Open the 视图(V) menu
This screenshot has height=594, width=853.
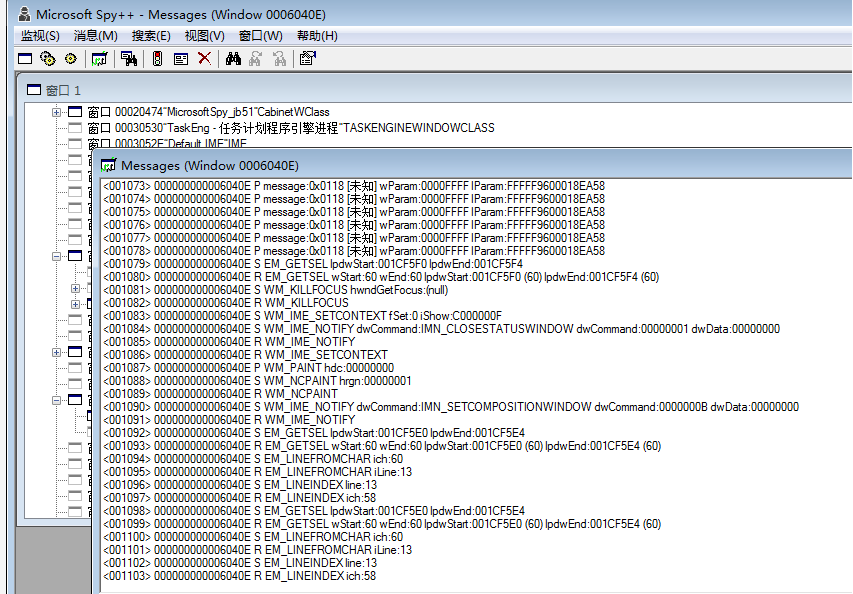tap(204, 35)
